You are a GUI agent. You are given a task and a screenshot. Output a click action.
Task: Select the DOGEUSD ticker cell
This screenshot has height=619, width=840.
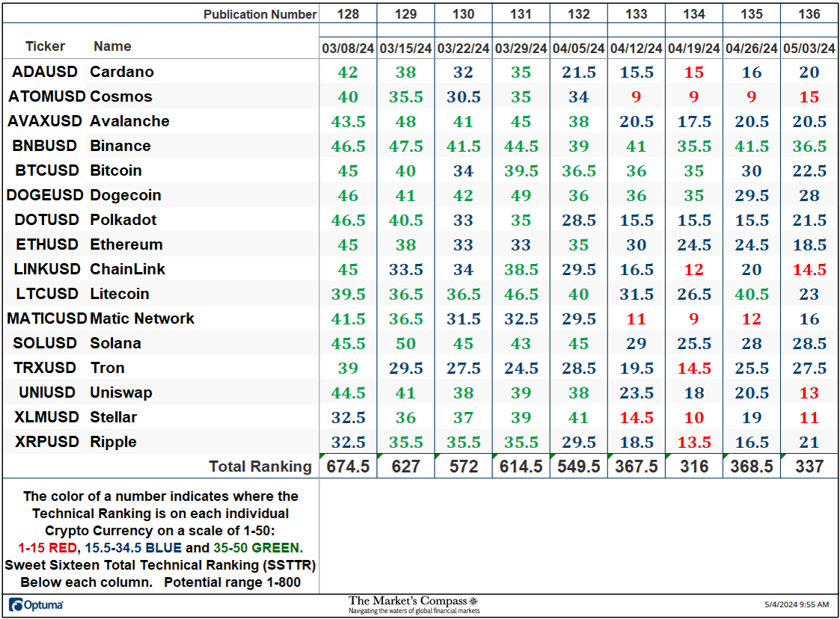(x=45, y=195)
